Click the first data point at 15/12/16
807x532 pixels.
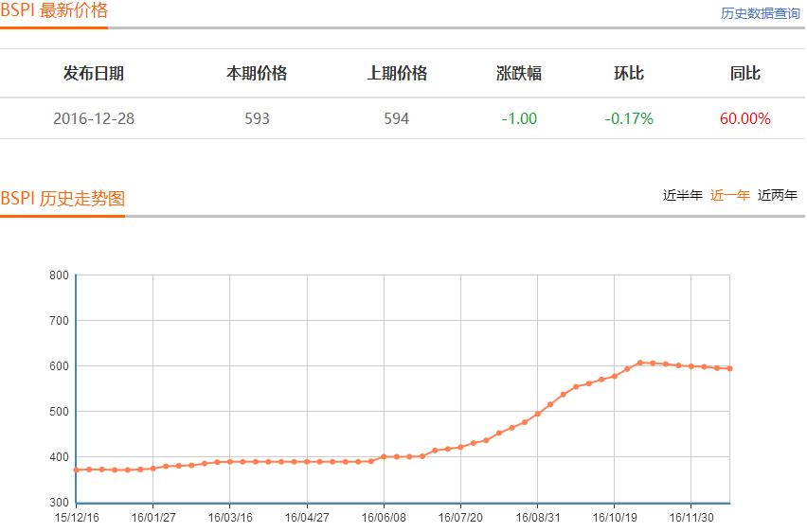(77, 470)
